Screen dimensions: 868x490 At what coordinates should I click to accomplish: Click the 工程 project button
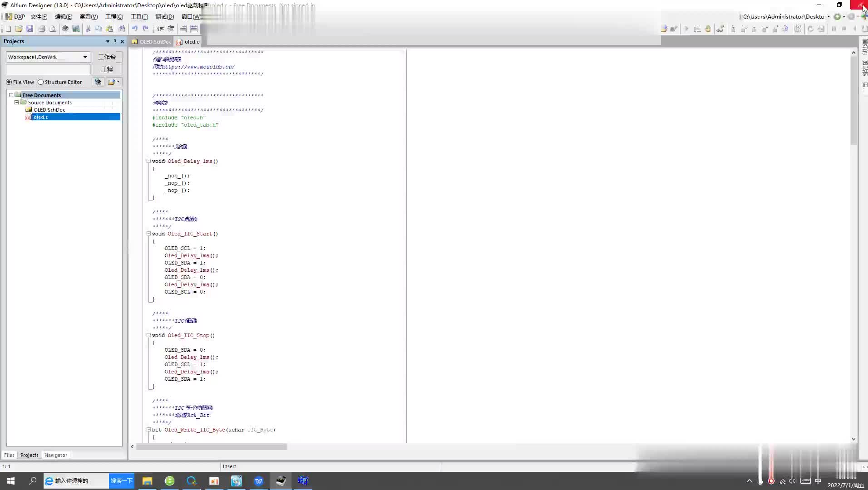tap(107, 69)
